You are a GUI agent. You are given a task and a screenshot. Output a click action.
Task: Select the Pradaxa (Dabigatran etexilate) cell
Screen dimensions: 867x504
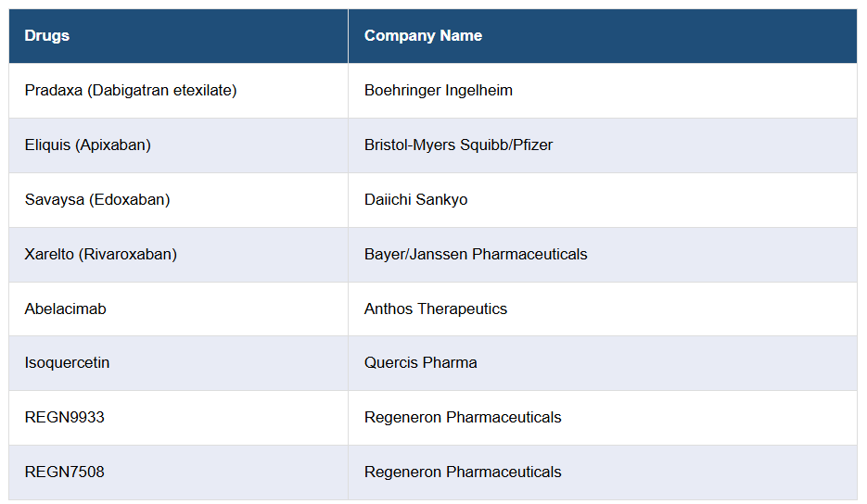(131, 91)
